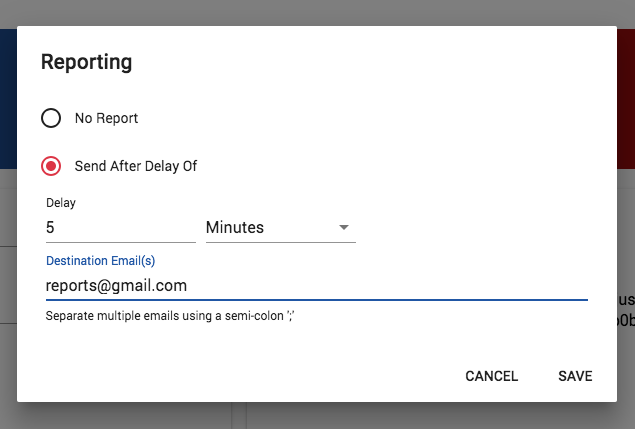Screen dimensions: 635x429
Task: Select the Send After Delay Of radio
Action: pos(51,166)
